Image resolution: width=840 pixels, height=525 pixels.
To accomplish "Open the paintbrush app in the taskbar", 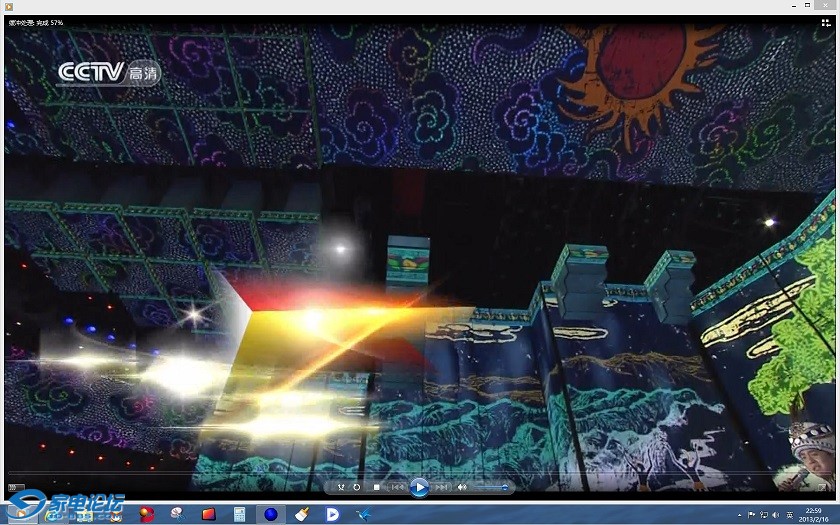I will coord(302,515).
